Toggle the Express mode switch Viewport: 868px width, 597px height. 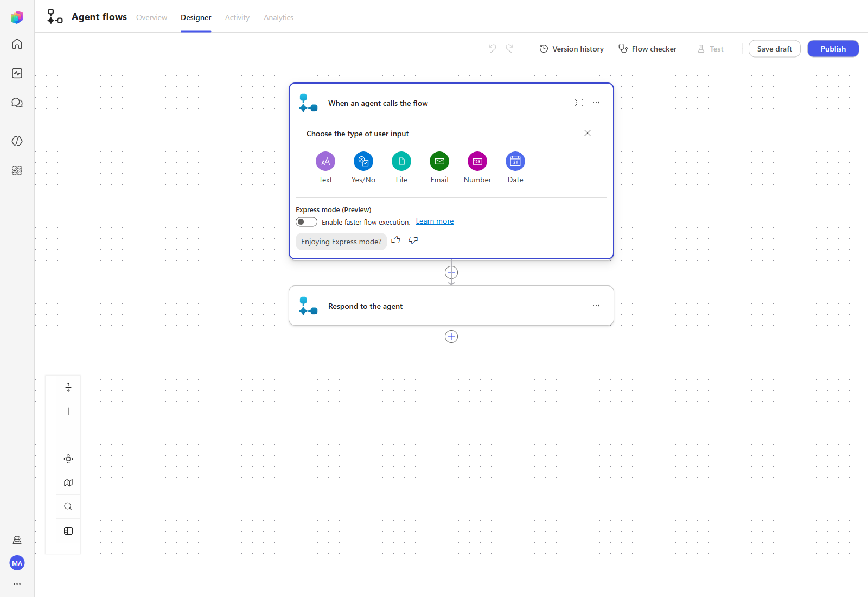pyautogui.click(x=307, y=222)
